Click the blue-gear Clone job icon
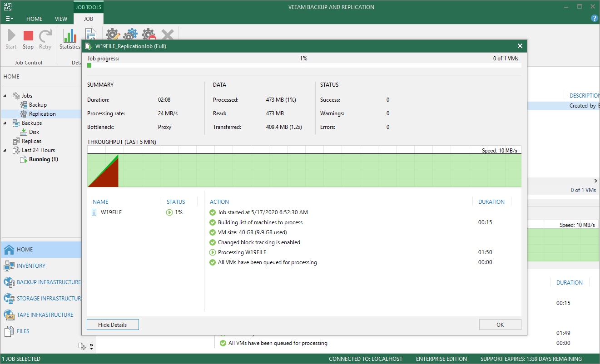The height and width of the screenshot is (364, 600). (130, 34)
